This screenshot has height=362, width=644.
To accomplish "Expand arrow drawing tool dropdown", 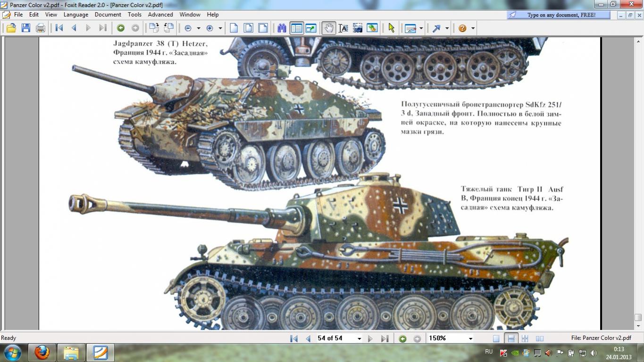I will click(x=447, y=28).
